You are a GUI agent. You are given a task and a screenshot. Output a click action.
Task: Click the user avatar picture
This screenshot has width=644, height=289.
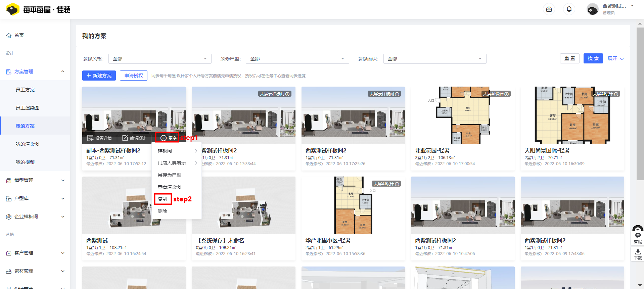click(592, 9)
